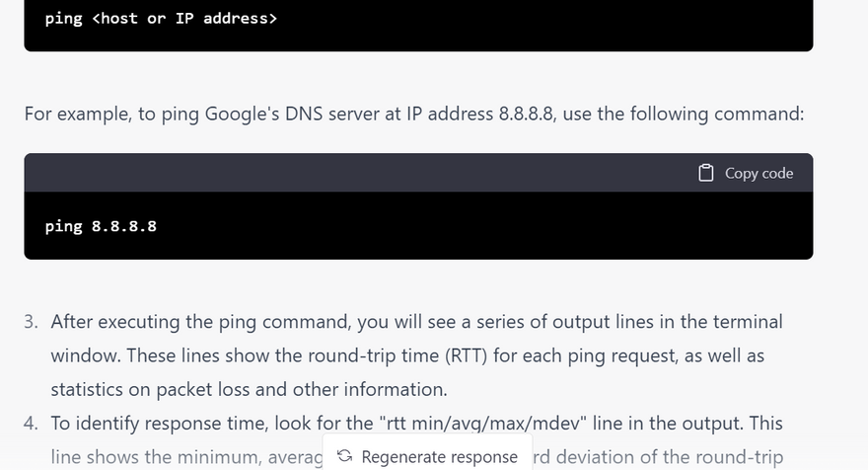
Task: Click list number "3." marker
Action: (x=32, y=322)
